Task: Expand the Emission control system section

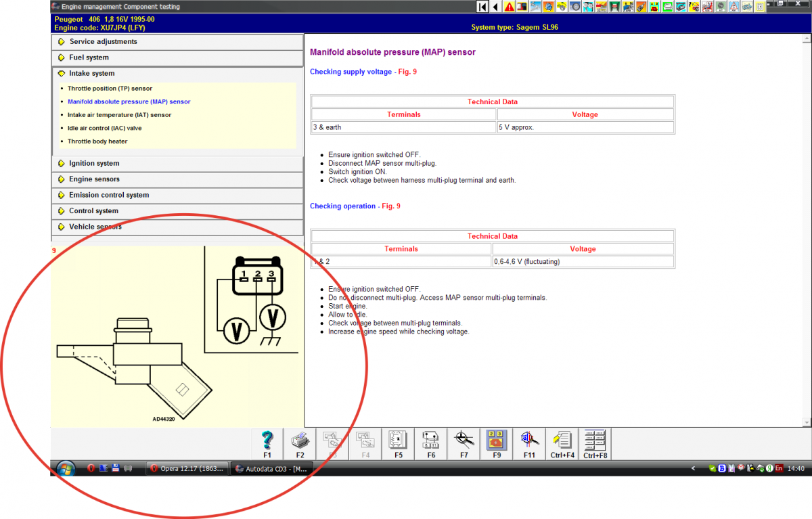Action: [108, 195]
